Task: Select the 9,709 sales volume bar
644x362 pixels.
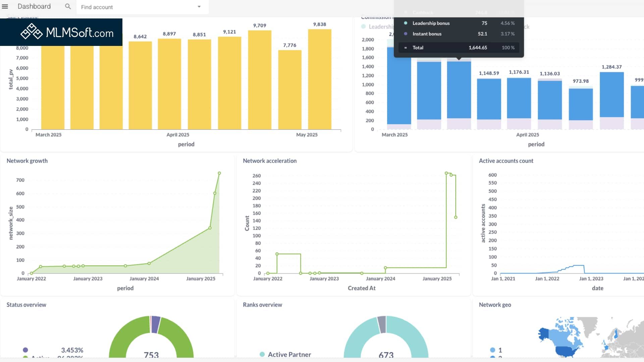Action: 260,80
